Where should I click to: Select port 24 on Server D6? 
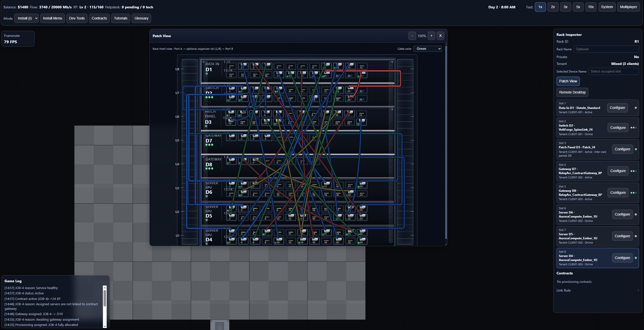[362, 193]
